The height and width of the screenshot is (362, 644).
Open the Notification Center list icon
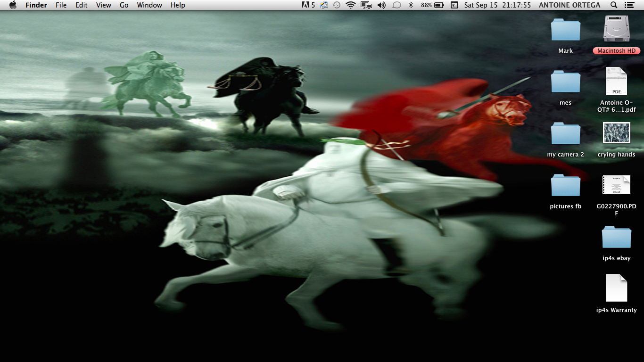(629, 5)
